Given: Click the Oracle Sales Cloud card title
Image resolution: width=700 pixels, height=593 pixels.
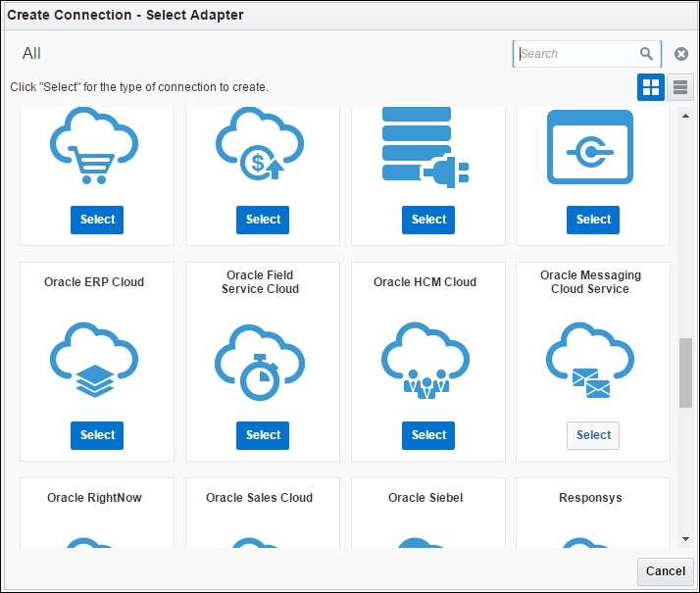Looking at the screenshot, I should [259, 498].
